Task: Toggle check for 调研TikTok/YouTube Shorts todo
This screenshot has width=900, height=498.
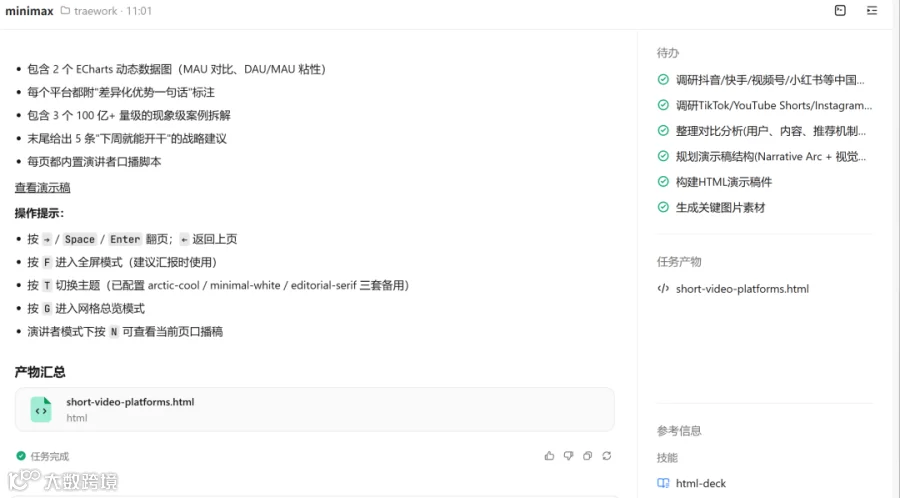Action: click(663, 105)
